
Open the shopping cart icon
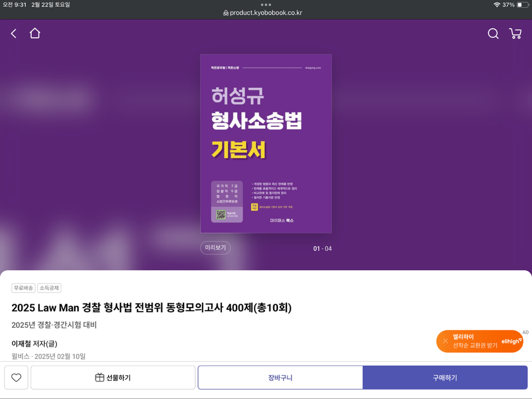click(x=515, y=33)
